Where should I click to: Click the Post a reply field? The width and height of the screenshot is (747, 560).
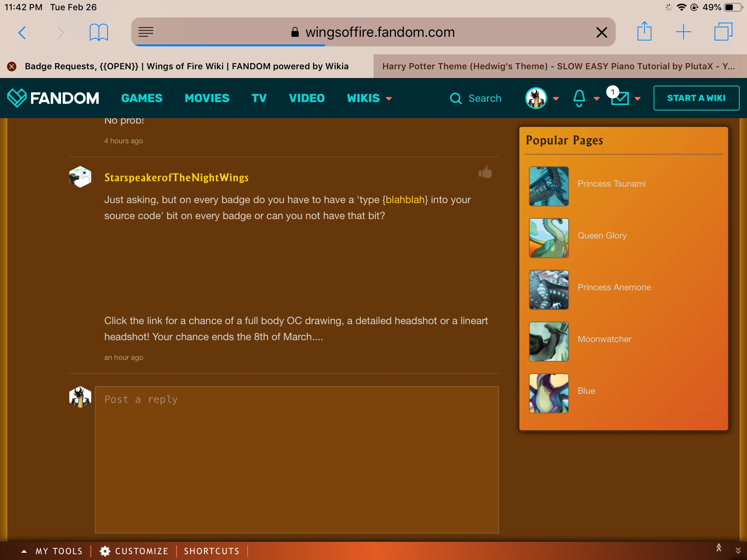297,459
